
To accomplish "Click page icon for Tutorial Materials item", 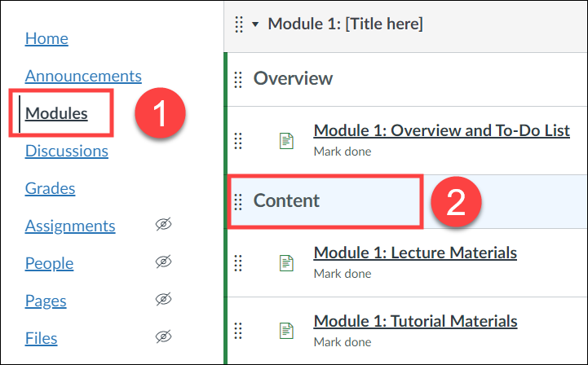I will pos(286,331).
